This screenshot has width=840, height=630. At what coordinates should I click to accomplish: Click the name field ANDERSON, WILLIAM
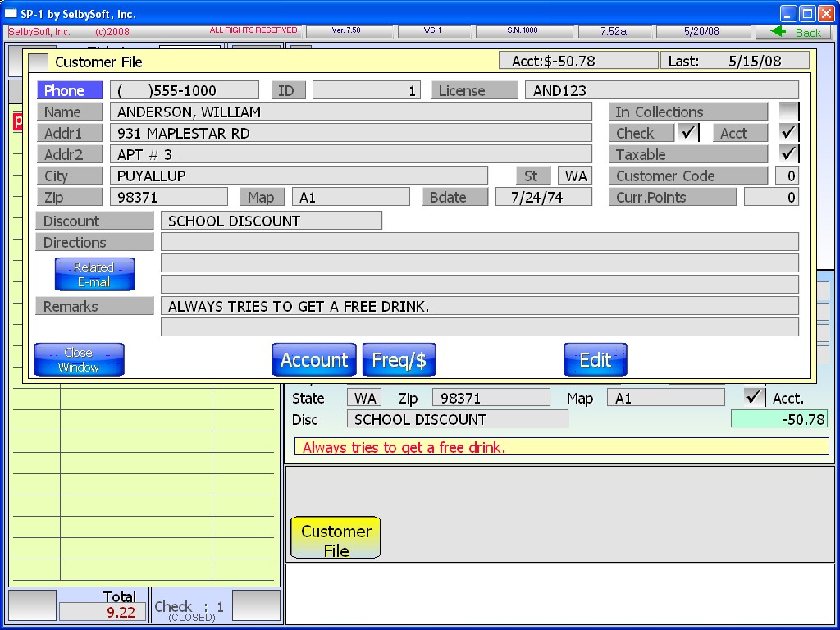[351, 112]
